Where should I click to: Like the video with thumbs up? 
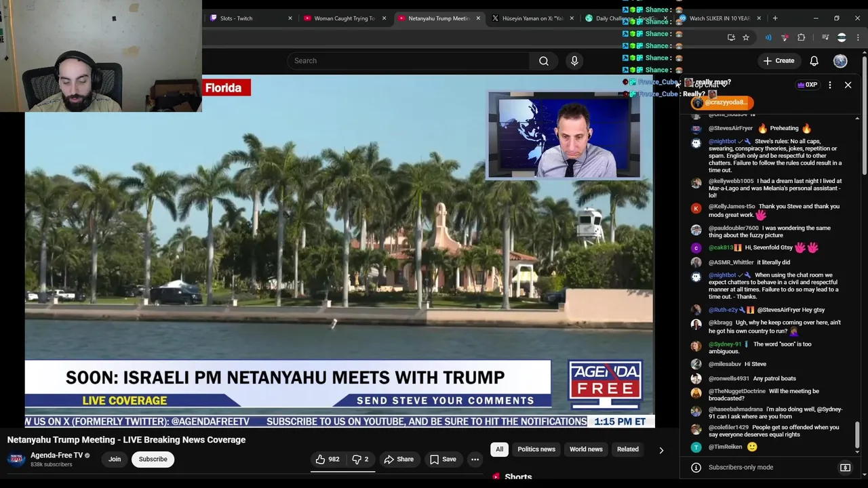click(x=328, y=460)
